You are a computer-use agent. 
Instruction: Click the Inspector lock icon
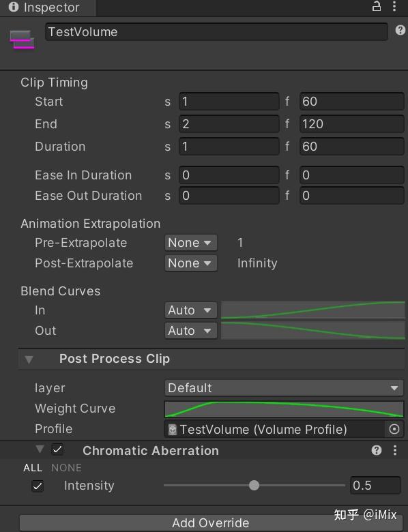point(377,6)
